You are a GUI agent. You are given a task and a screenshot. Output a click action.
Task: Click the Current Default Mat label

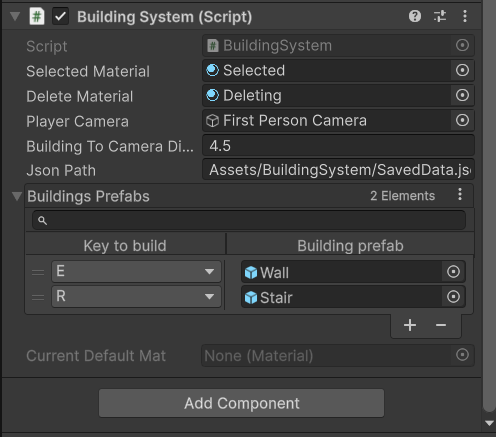point(96,356)
